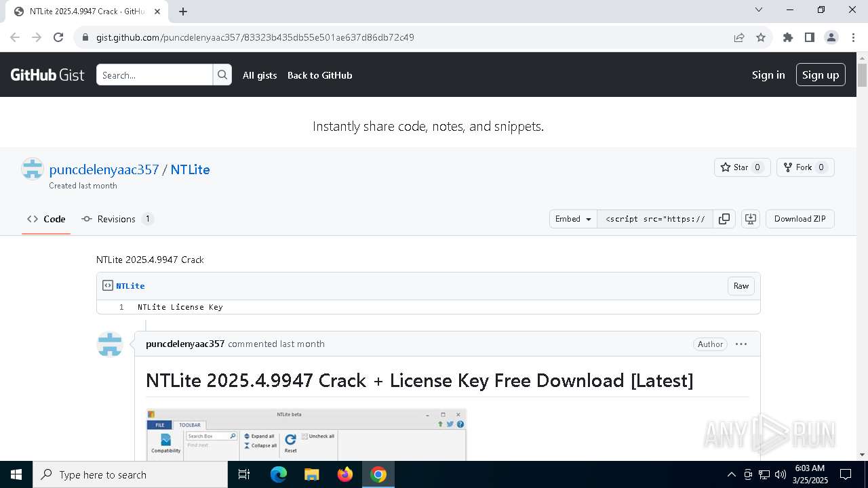This screenshot has height=488, width=868.
Task: Open Task View on the taskbar
Action: (x=244, y=474)
